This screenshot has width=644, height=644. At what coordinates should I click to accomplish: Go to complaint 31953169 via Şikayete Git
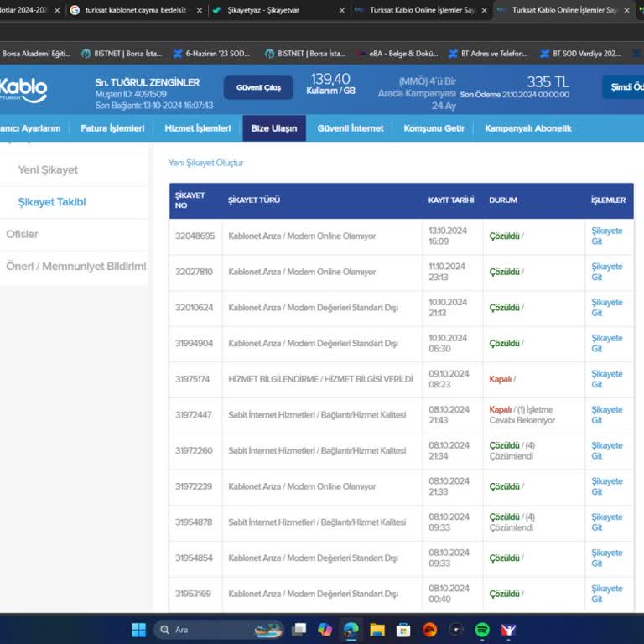[x=606, y=594]
